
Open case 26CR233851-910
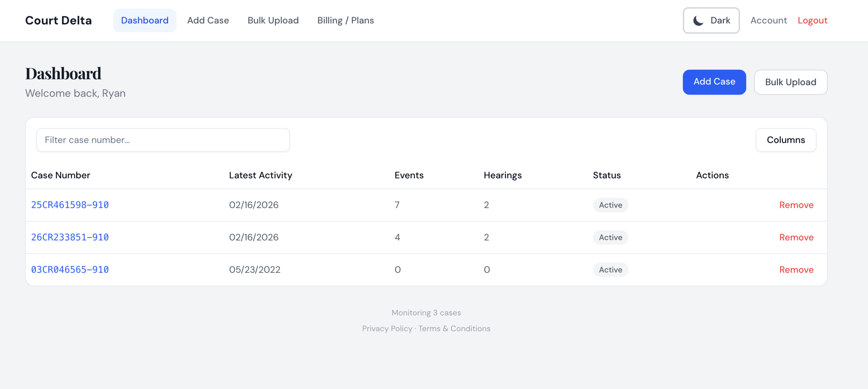[x=70, y=237]
